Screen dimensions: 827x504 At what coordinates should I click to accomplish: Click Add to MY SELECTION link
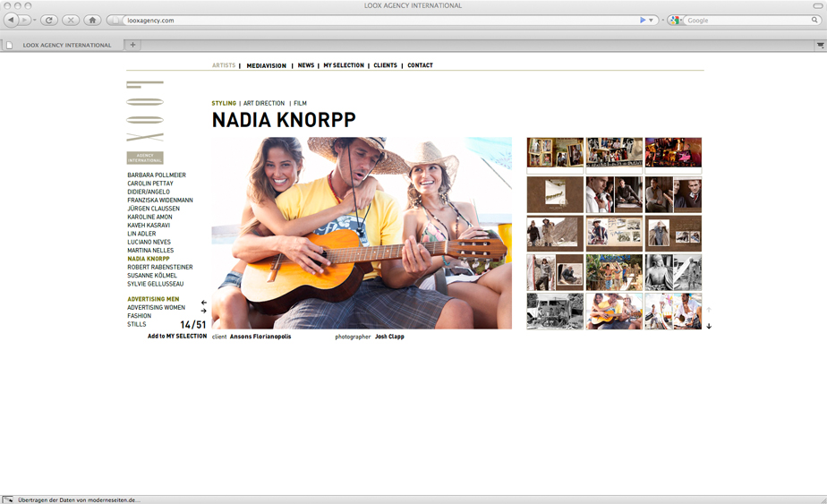click(x=177, y=337)
